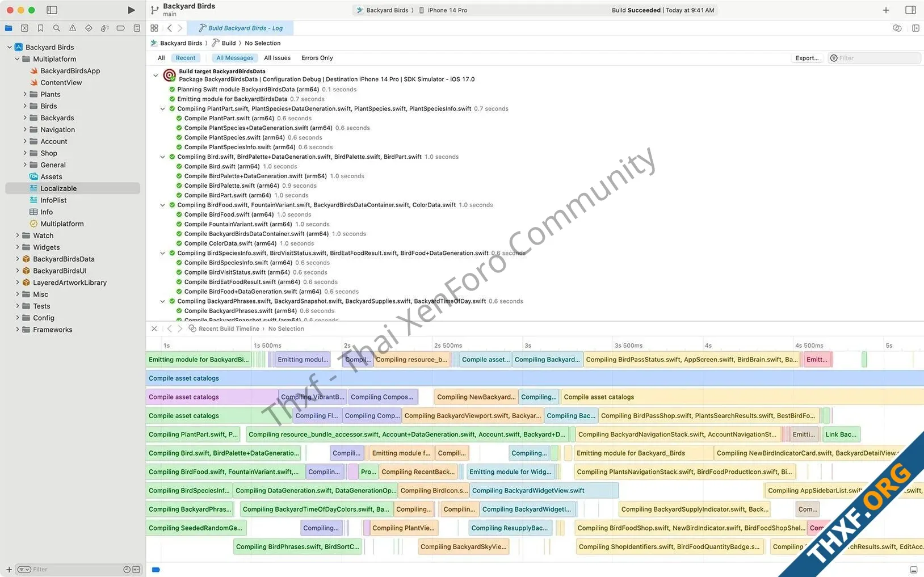The height and width of the screenshot is (577, 924).
Task: Click the filter icon in log search field
Action: point(834,58)
